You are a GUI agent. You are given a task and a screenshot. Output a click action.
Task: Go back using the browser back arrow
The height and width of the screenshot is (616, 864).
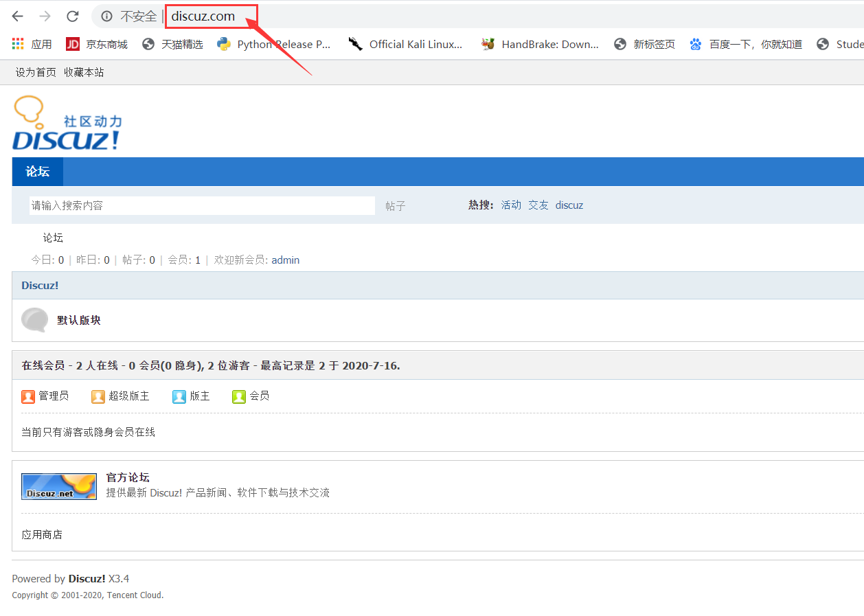pos(16,16)
